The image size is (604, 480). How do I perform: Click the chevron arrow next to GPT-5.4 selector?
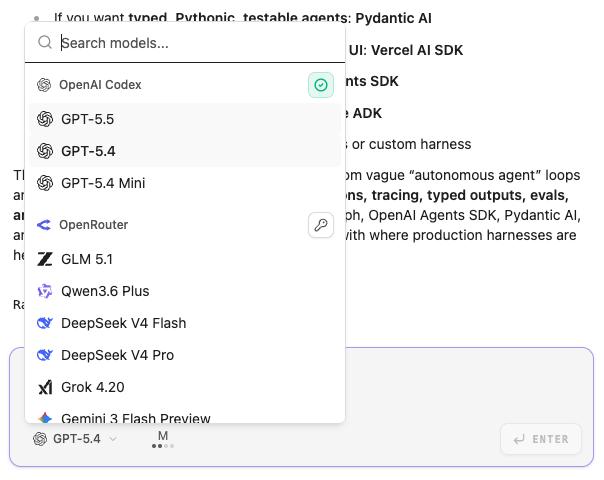[113, 439]
